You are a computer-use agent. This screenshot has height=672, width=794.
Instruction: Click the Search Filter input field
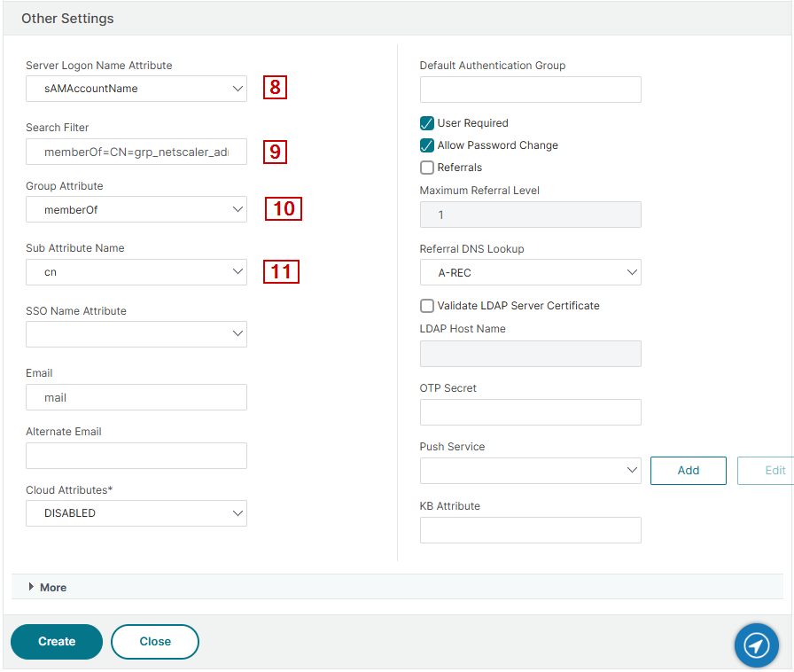tap(136, 152)
